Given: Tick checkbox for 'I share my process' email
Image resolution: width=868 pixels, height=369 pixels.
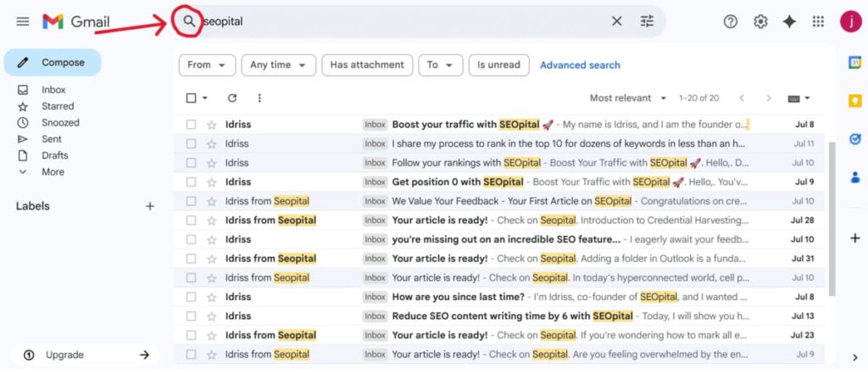Looking at the screenshot, I should click(x=191, y=144).
